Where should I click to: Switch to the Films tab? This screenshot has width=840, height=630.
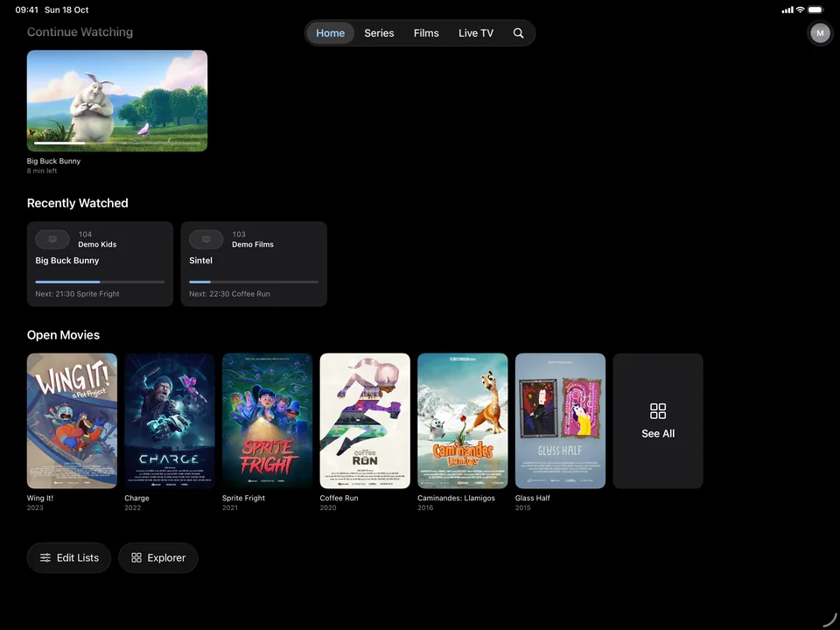(x=426, y=33)
